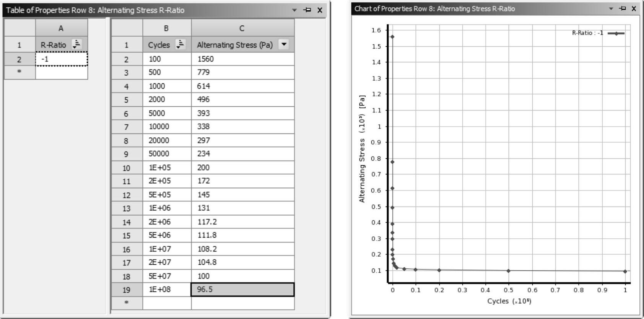Screen dimensions: 644x319
Task: Click the chart data point at 0.5 cycles
Action: [509, 271]
